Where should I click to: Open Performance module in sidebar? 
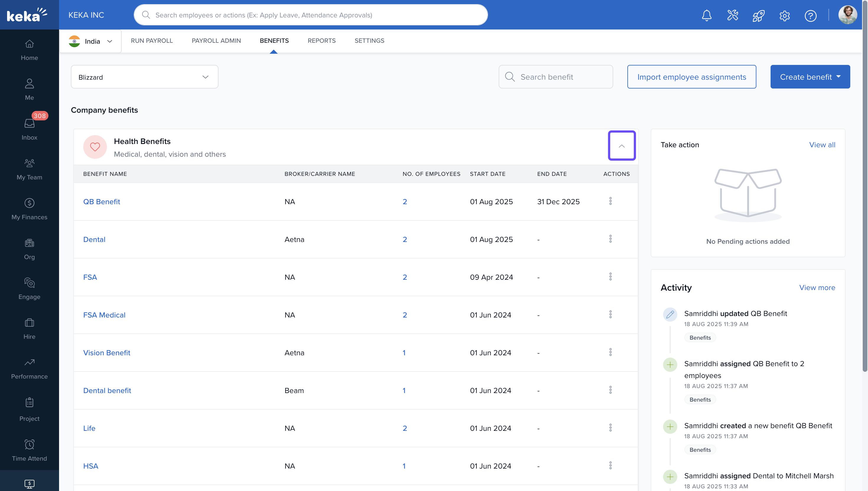point(29,368)
